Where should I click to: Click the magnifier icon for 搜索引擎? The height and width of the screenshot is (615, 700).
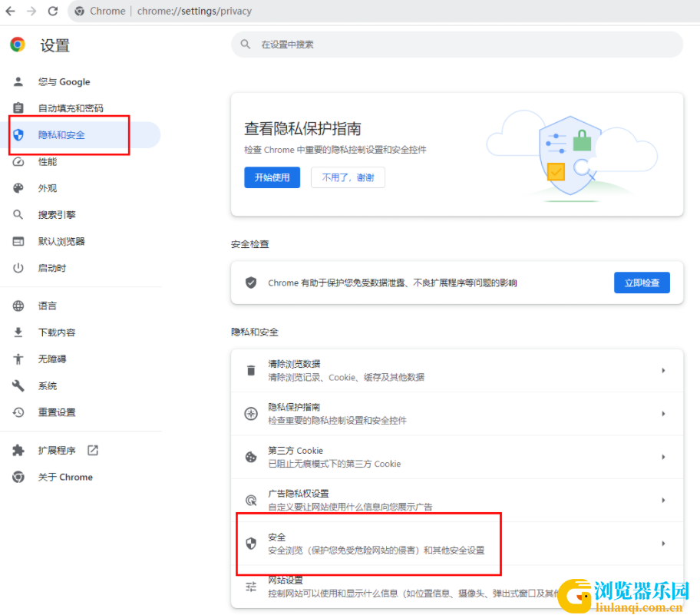[x=18, y=215]
